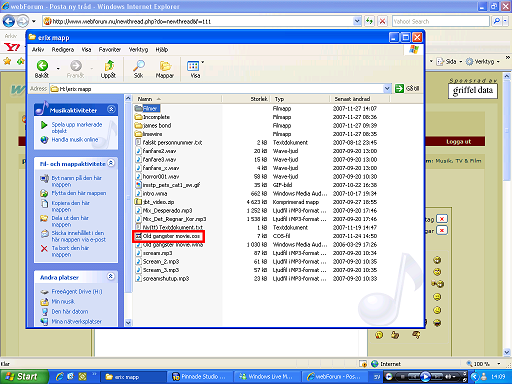
Task: Click the Den här datorn computer icon
Action: (x=44, y=312)
